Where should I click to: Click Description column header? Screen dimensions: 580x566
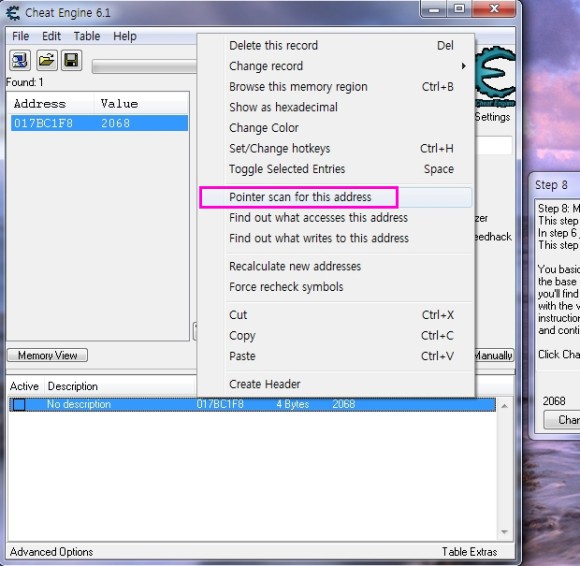point(73,386)
